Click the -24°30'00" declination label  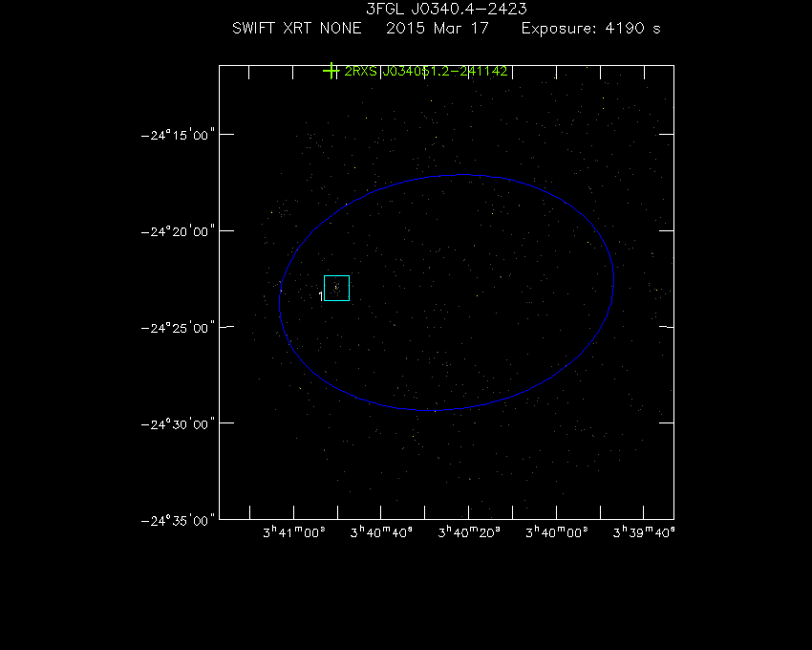coord(178,424)
